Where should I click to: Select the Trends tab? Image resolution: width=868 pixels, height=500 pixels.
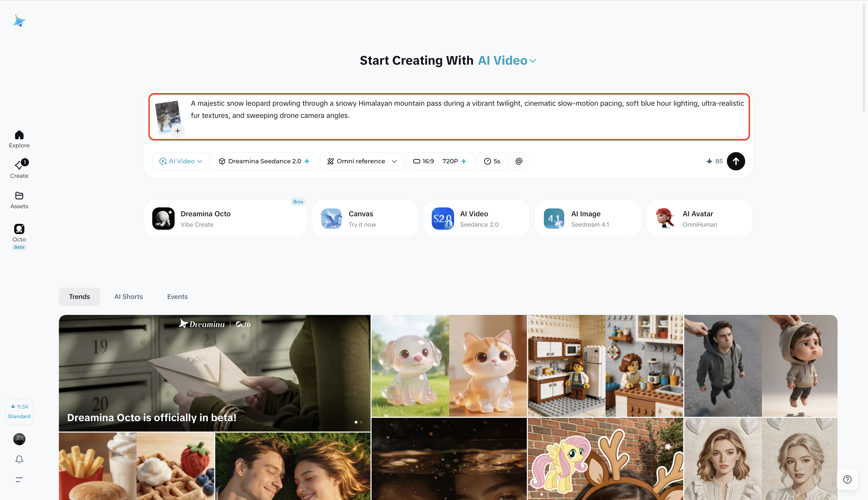pos(79,297)
